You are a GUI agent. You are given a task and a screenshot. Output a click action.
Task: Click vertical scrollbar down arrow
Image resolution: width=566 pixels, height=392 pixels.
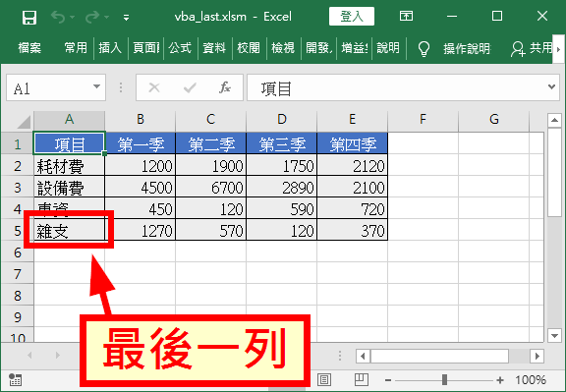click(x=554, y=335)
